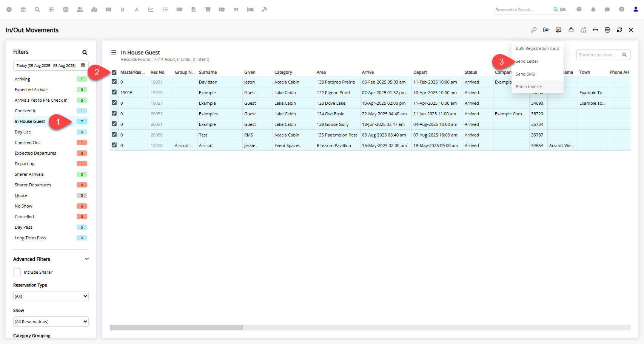Open the shopping cart icon

pos(208,9)
